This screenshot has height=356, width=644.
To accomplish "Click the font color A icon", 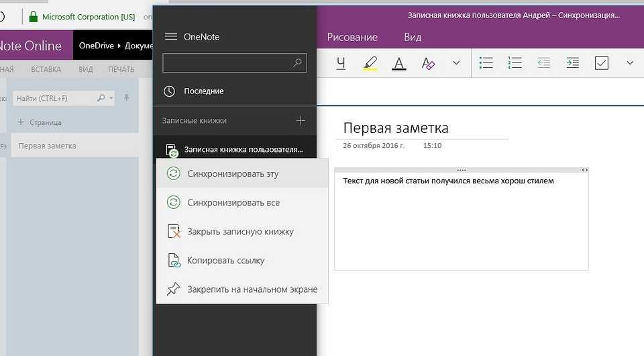I will tap(399, 63).
